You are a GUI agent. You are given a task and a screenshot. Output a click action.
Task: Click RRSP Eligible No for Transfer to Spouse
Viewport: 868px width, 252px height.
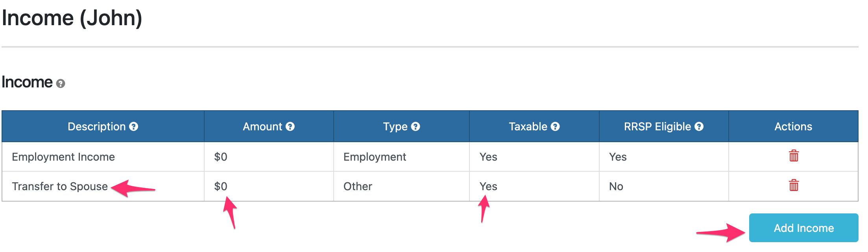tap(616, 186)
